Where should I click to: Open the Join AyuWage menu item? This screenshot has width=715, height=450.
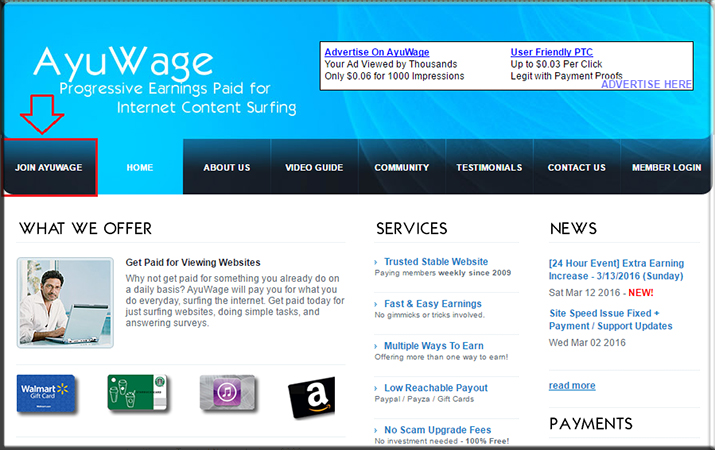coord(49,167)
